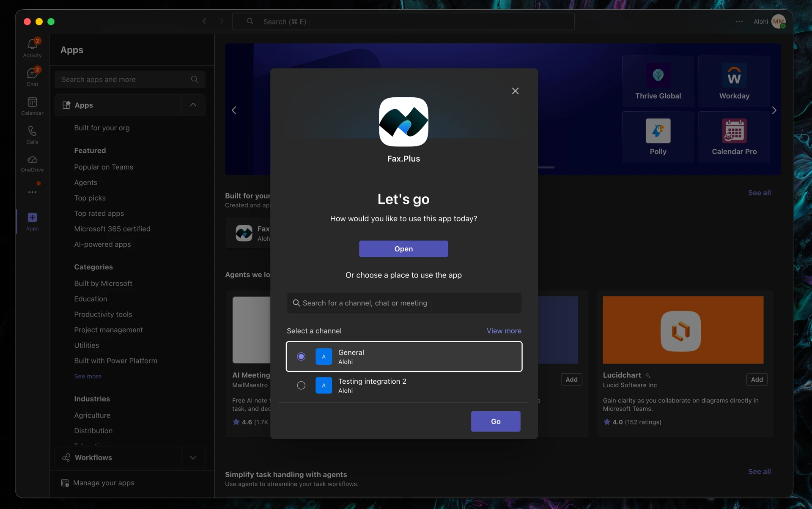Image resolution: width=812 pixels, height=509 pixels.
Task: Collapse the Apps section chevron
Action: (x=193, y=105)
